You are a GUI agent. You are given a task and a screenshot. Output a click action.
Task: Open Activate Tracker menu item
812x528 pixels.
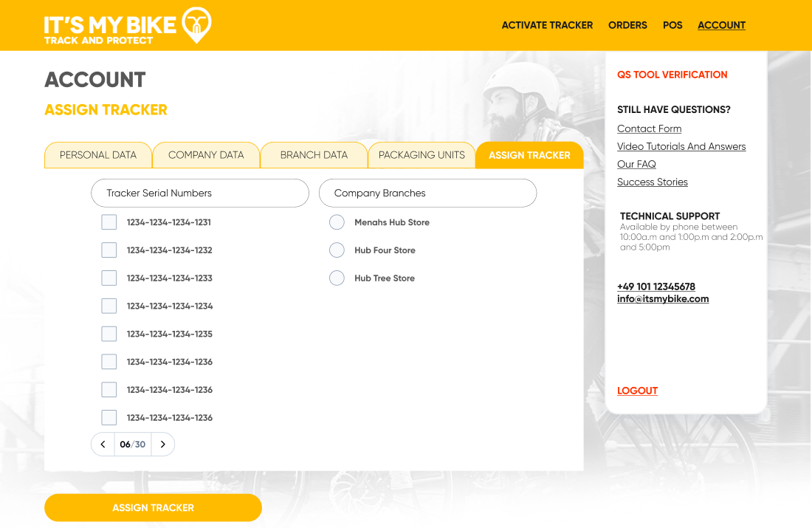[x=547, y=25]
